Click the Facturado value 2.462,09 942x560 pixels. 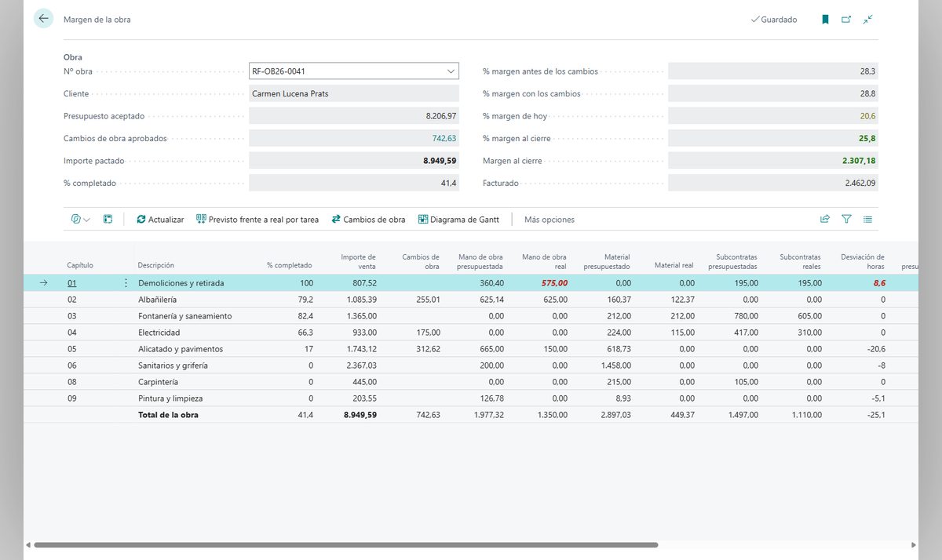[x=860, y=184]
